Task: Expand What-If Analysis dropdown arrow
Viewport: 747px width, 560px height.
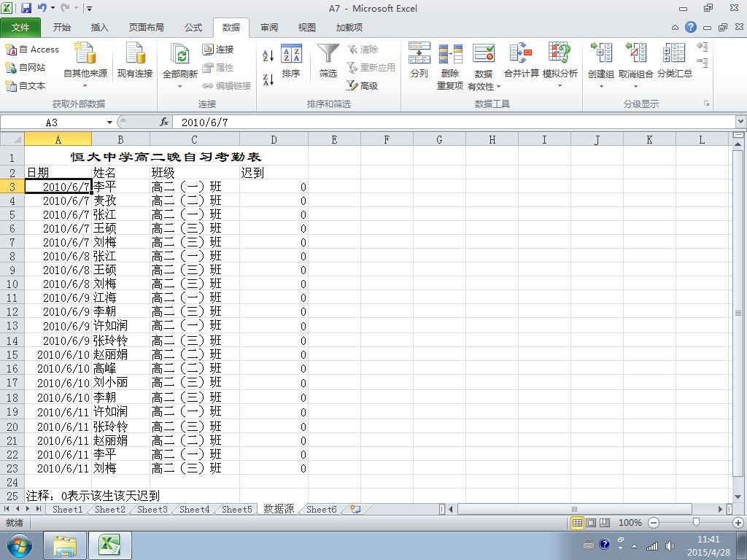Action: [x=560, y=86]
